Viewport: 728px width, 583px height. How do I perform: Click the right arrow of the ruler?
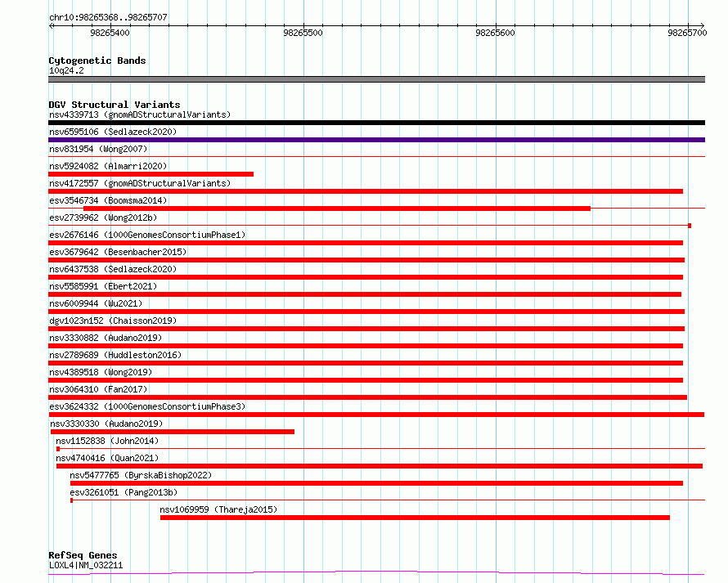tap(702, 25)
